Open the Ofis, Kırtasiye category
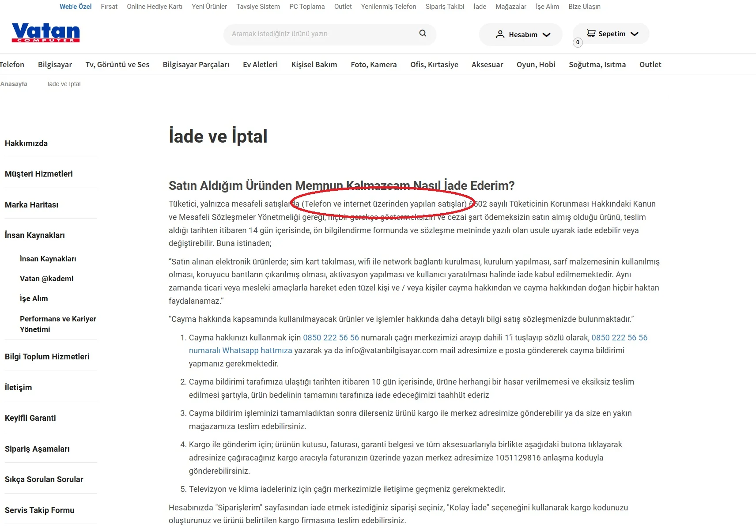756x532 pixels. tap(434, 64)
